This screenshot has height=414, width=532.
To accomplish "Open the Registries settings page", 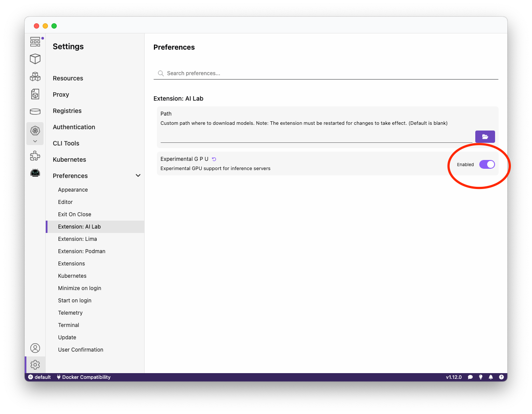I will tap(67, 111).
